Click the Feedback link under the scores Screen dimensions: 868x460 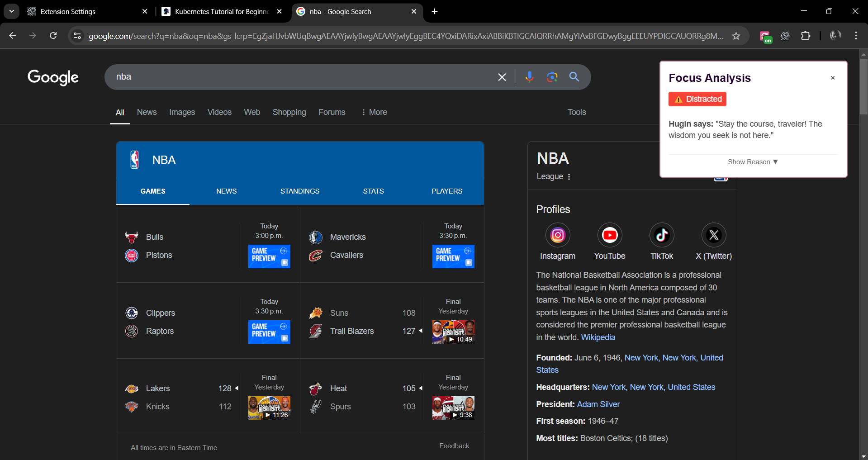(x=454, y=446)
